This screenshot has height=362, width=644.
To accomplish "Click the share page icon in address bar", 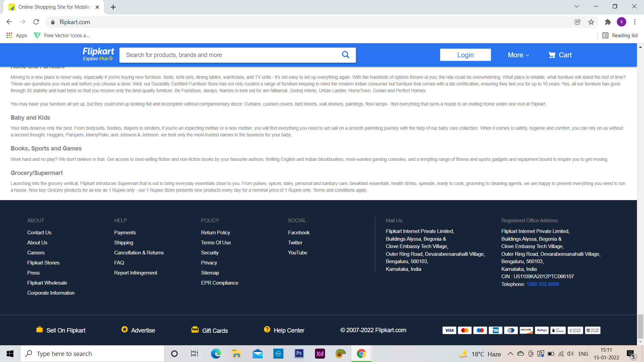I will [577, 22].
